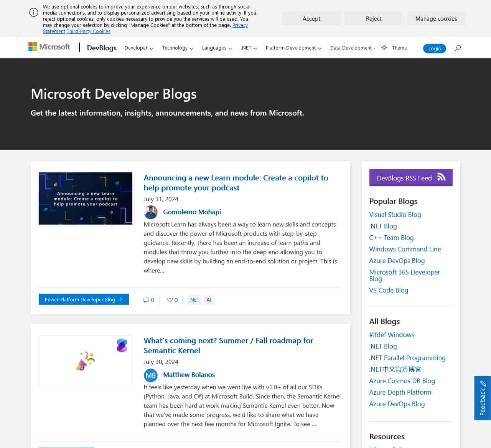This screenshot has width=491, height=448.
Task: Open the Feedback side tab
Action: [483, 398]
